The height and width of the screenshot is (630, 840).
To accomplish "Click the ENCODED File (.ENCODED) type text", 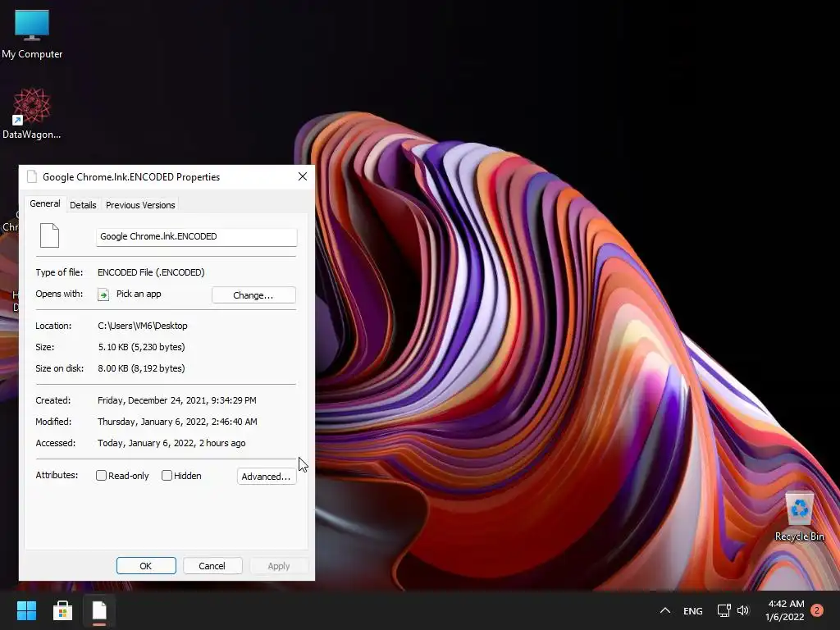I will [151, 272].
